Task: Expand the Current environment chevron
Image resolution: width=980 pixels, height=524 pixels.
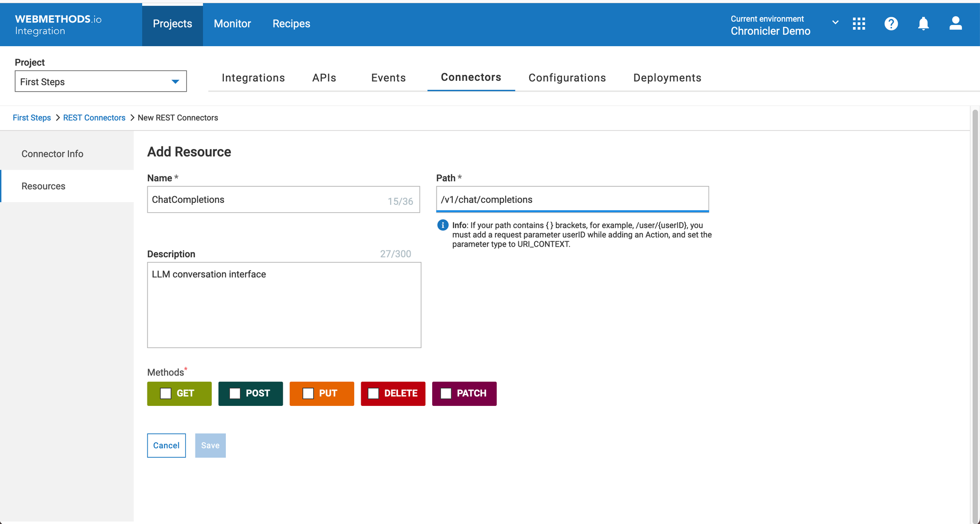Action: pos(835,23)
